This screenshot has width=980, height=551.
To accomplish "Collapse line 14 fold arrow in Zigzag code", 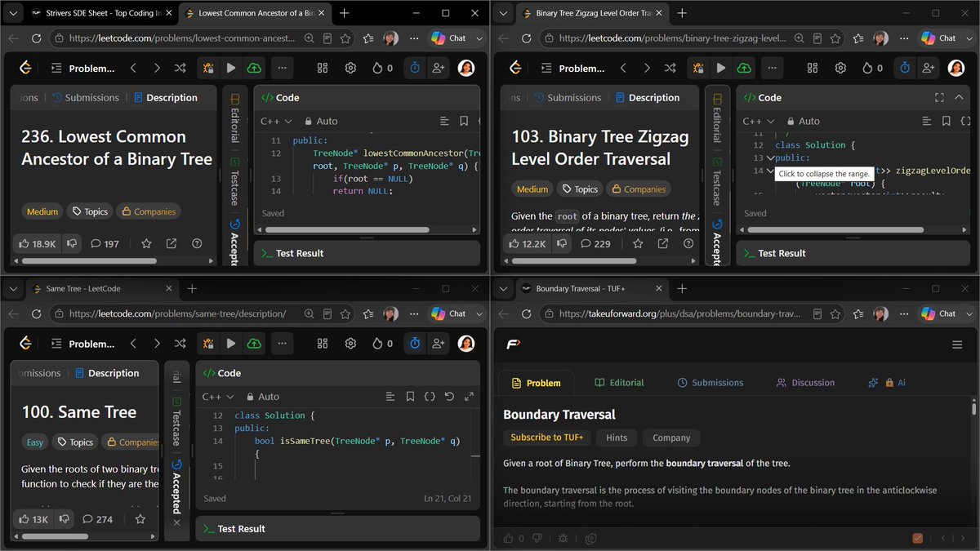I will tap(770, 171).
